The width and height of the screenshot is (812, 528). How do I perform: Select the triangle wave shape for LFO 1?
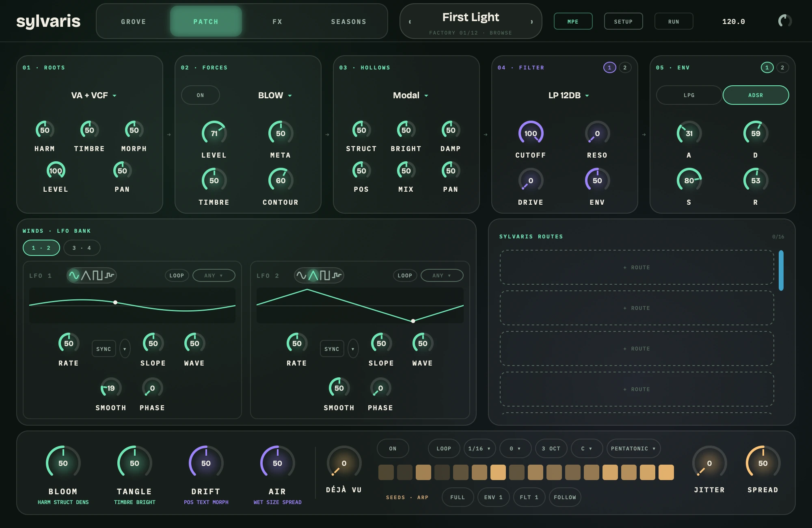pyautogui.click(x=86, y=275)
